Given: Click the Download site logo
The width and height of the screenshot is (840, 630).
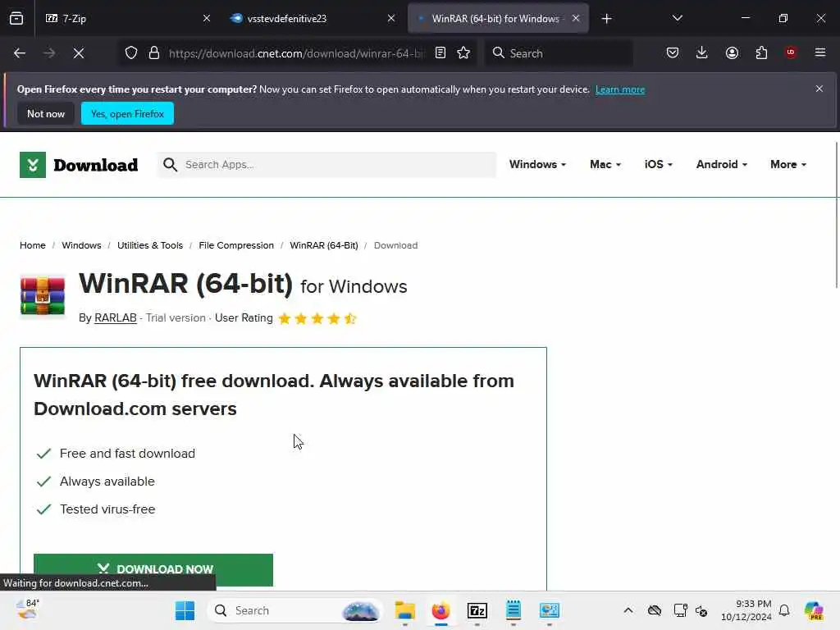Looking at the screenshot, I should click(79, 165).
